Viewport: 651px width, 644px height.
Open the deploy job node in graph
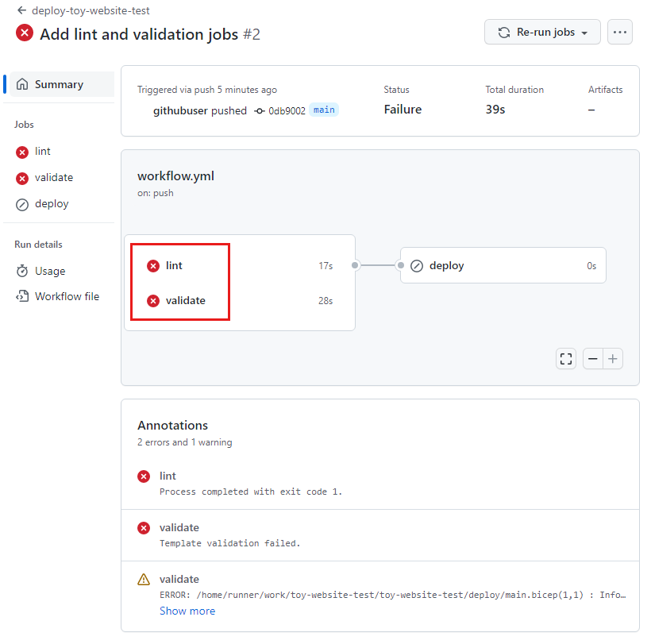[x=503, y=265]
